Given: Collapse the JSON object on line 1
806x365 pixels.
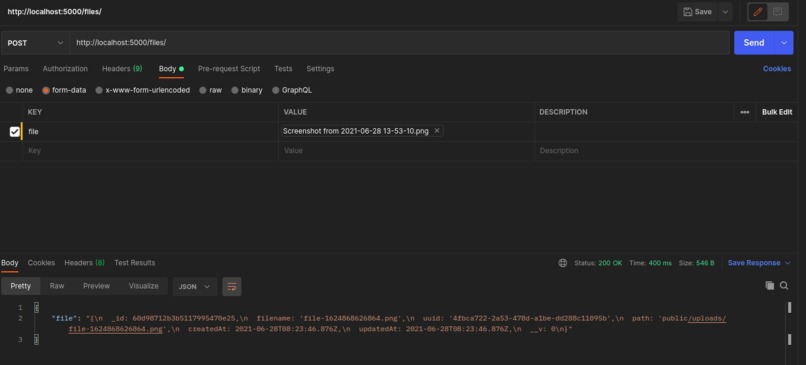Looking at the screenshot, I should pyautogui.click(x=36, y=308).
